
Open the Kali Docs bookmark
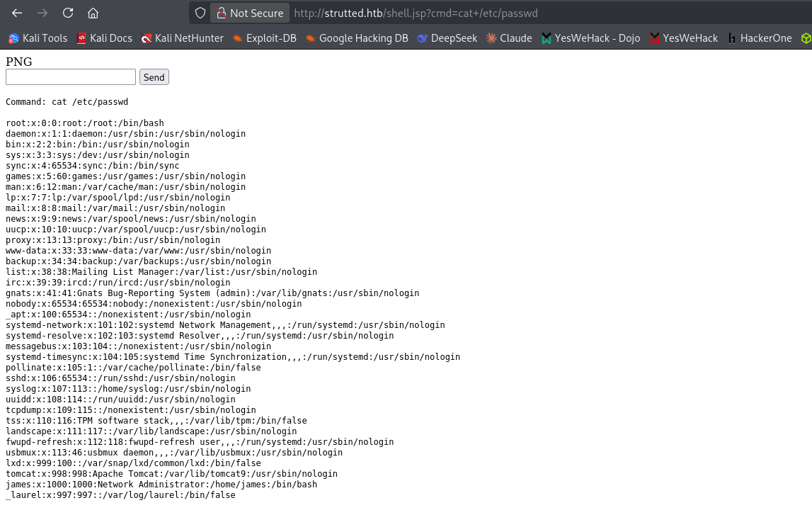tap(105, 38)
